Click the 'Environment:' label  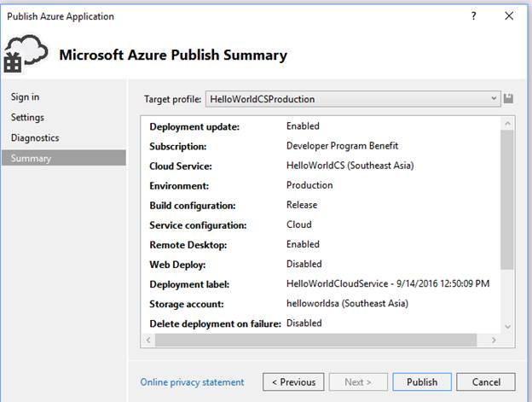tap(179, 186)
